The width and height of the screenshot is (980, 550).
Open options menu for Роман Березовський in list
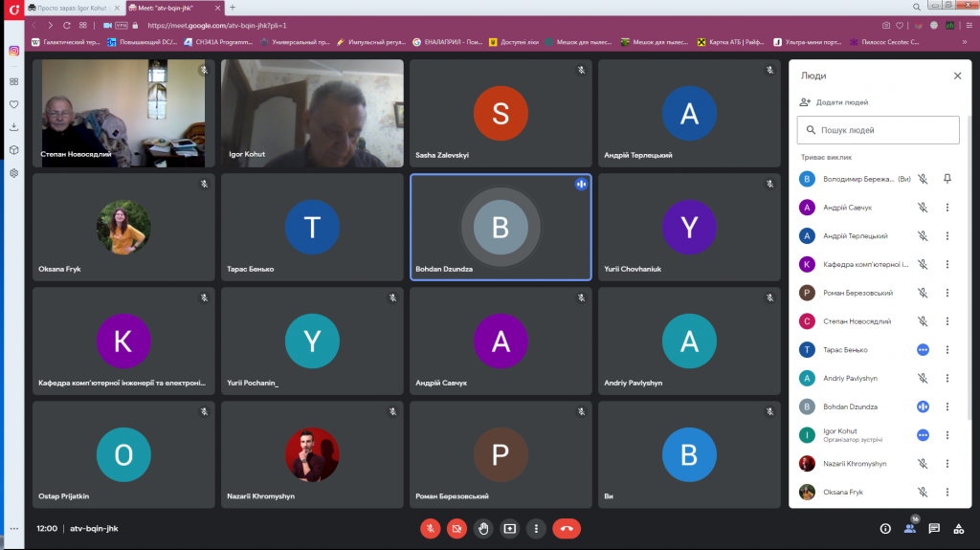pyautogui.click(x=947, y=293)
